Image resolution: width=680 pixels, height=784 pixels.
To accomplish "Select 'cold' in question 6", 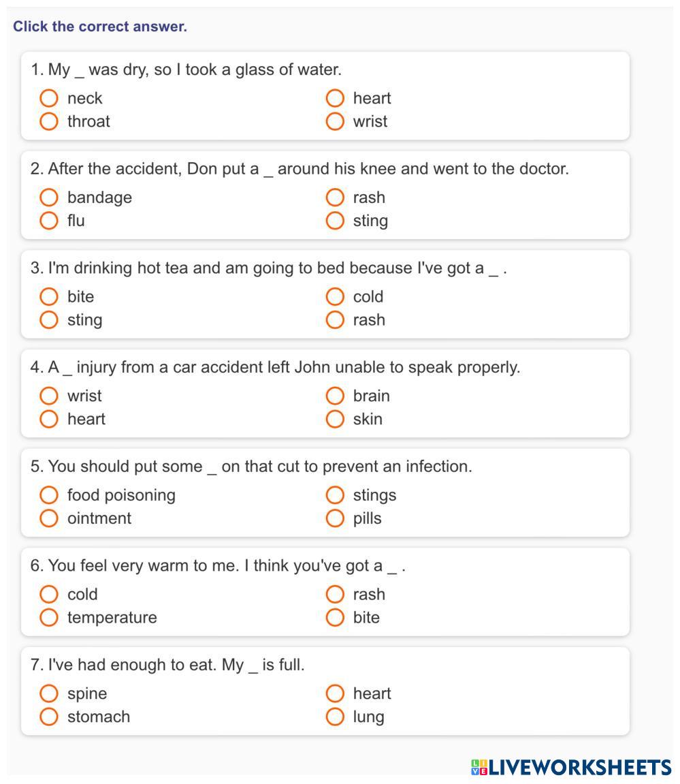I will click(x=49, y=595).
